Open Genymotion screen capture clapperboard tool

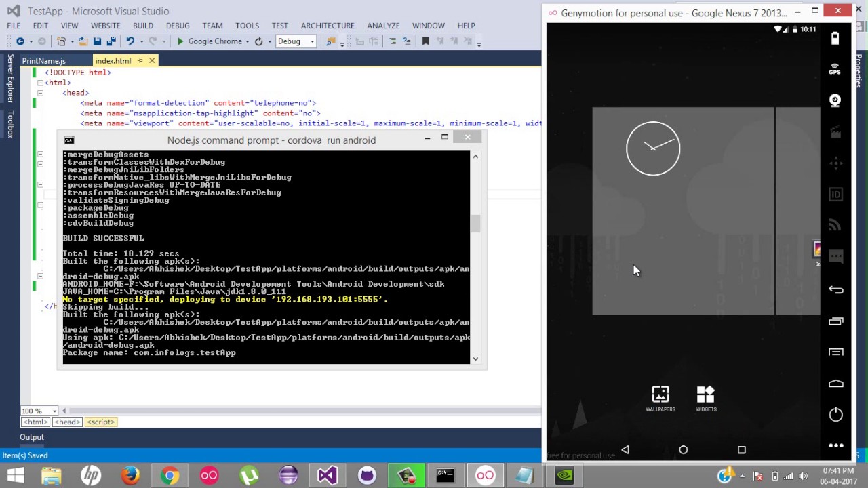835,132
